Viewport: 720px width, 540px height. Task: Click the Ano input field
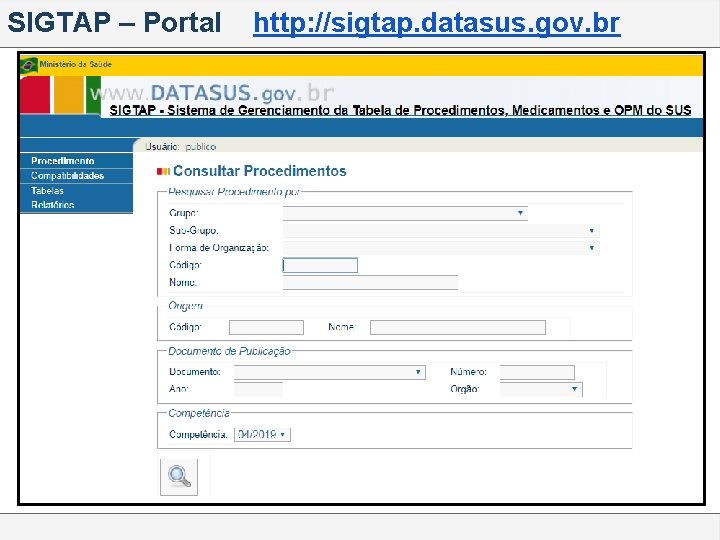click(x=259, y=389)
